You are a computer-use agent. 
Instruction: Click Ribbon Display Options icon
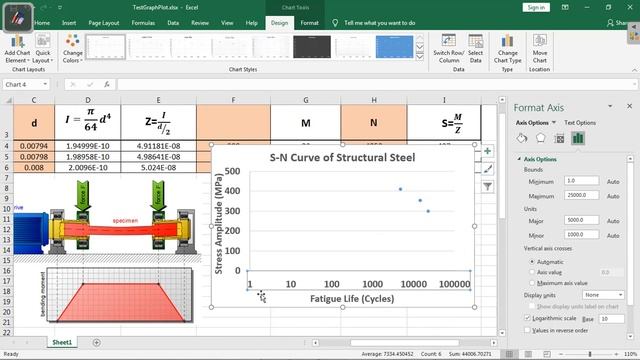click(565, 7)
